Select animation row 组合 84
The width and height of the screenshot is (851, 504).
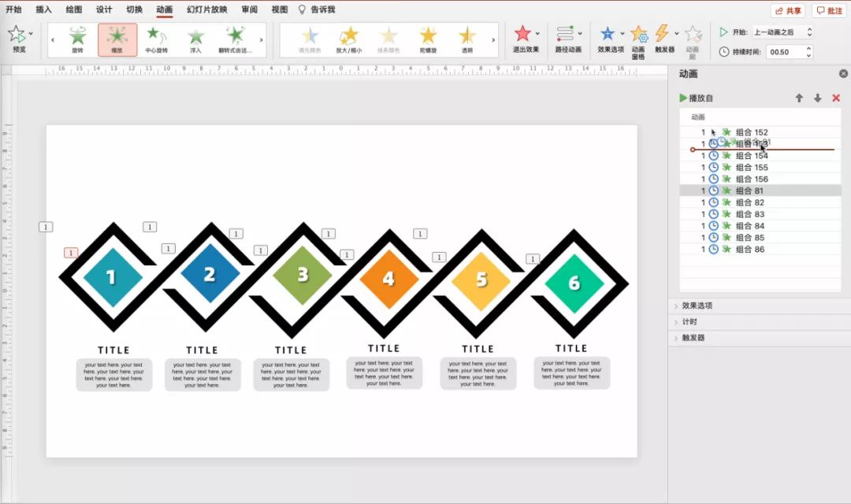[760, 226]
